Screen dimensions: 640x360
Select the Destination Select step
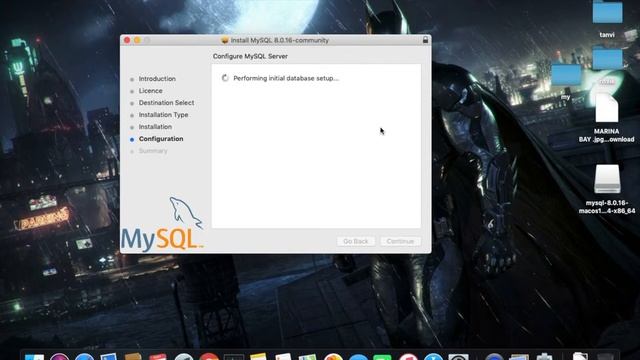click(x=166, y=103)
